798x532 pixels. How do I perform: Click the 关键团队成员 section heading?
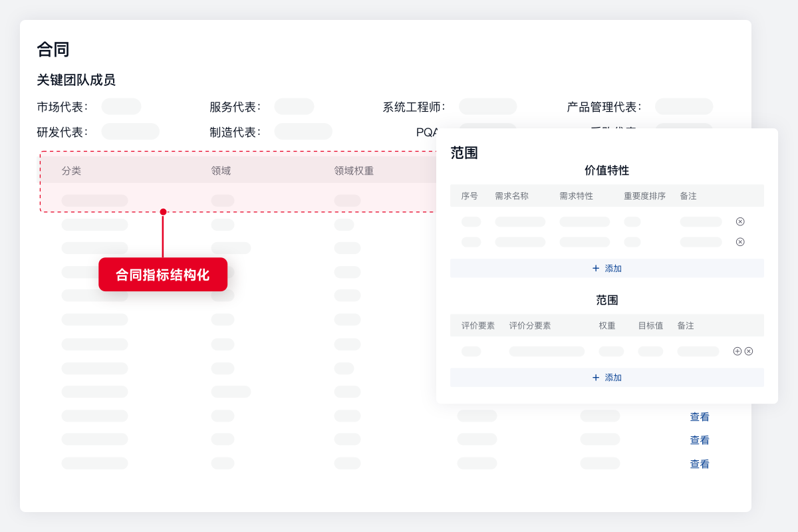click(76, 80)
